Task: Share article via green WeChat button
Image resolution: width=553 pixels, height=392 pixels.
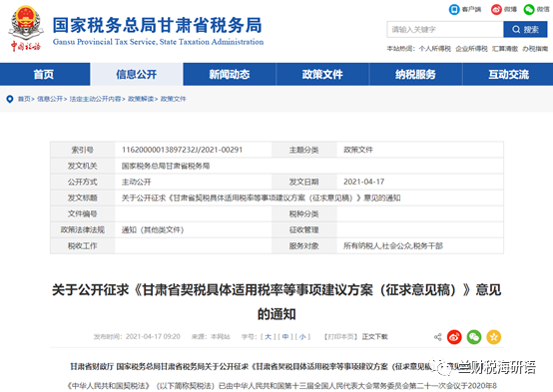Action: coord(474,337)
